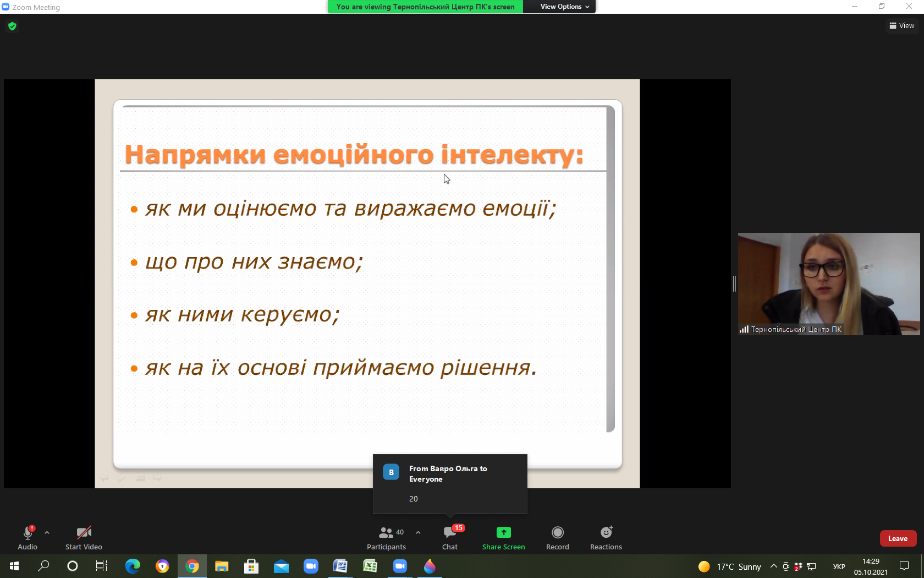Expand the View Options dropdown
The image size is (924, 578).
point(564,7)
